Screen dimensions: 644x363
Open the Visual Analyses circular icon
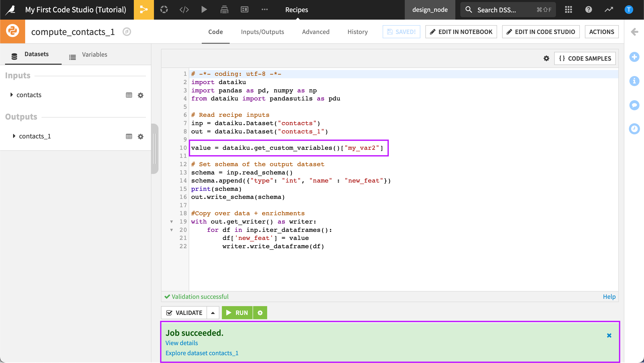[x=164, y=10]
